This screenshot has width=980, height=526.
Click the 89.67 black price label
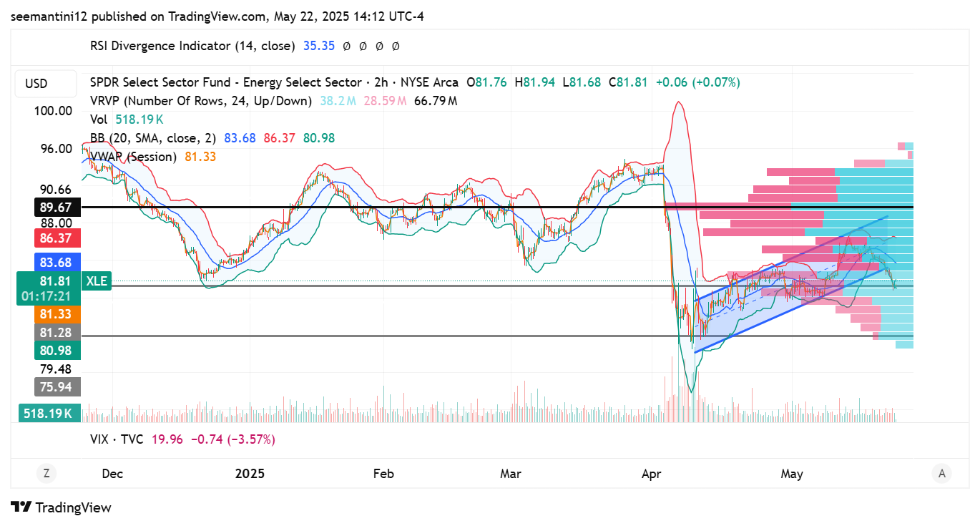(x=57, y=208)
